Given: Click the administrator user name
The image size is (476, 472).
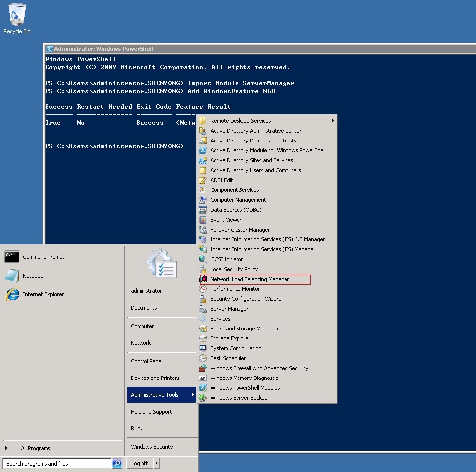Looking at the screenshot, I should point(146,291).
